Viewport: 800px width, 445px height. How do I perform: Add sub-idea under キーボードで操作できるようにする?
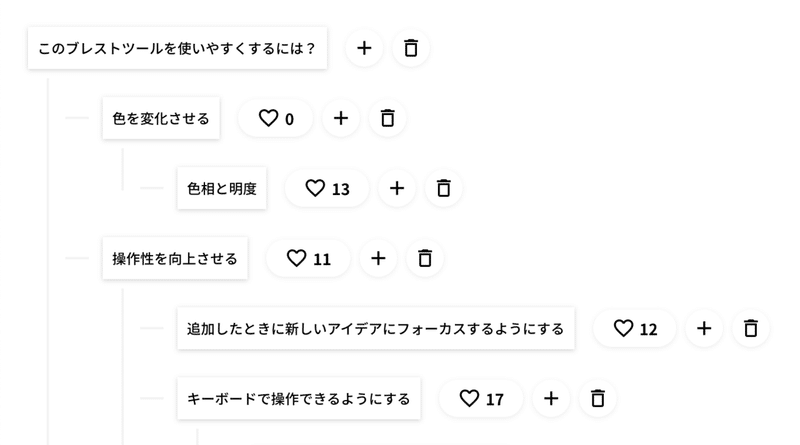(551, 398)
